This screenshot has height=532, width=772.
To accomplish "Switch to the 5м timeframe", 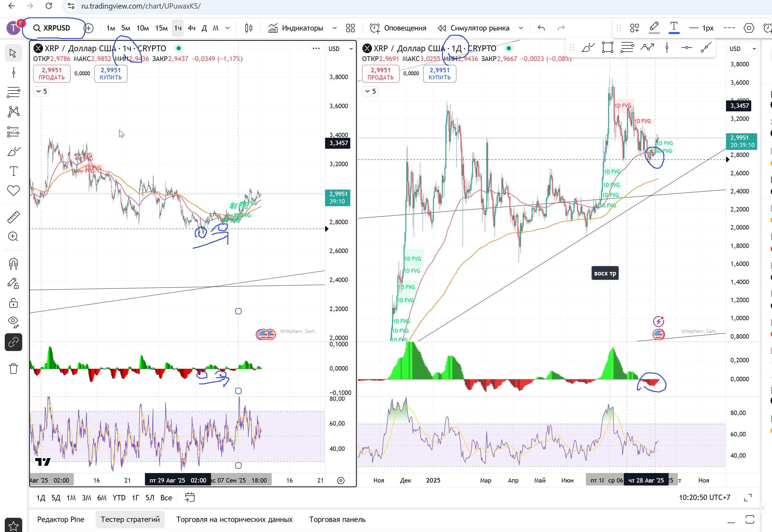I will pos(126,28).
